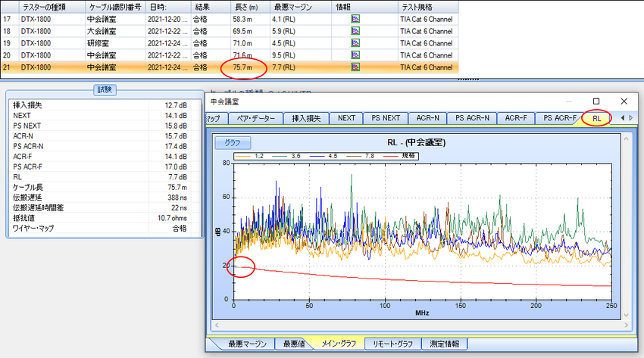Select the 測定情報 bottom tab
The image size is (644, 358).
click(x=445, y=344)
